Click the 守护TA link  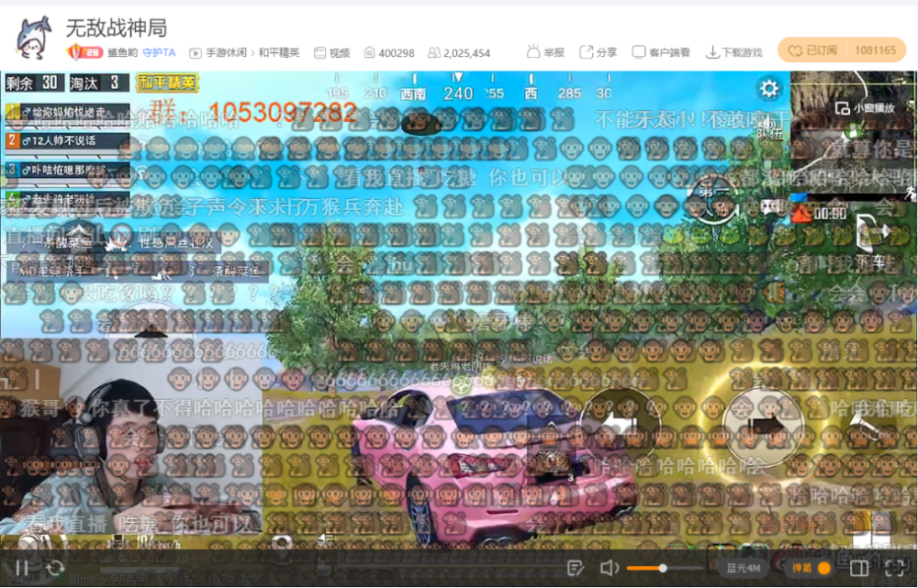(159, 52)
